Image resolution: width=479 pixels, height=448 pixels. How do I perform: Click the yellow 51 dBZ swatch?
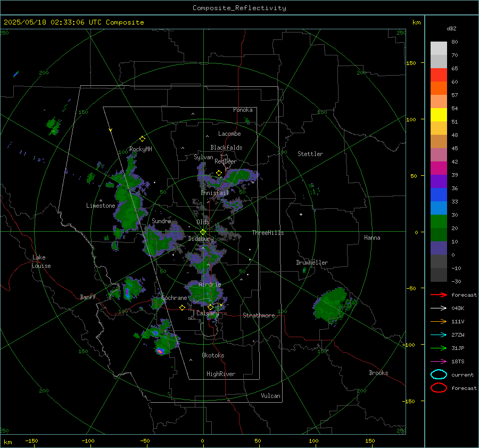coord(439,115)
